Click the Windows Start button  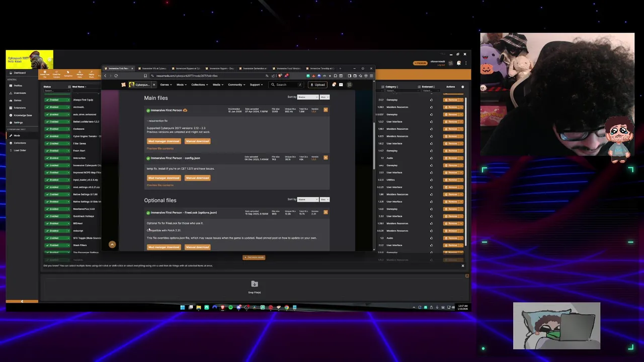click(x=182, y=307)
